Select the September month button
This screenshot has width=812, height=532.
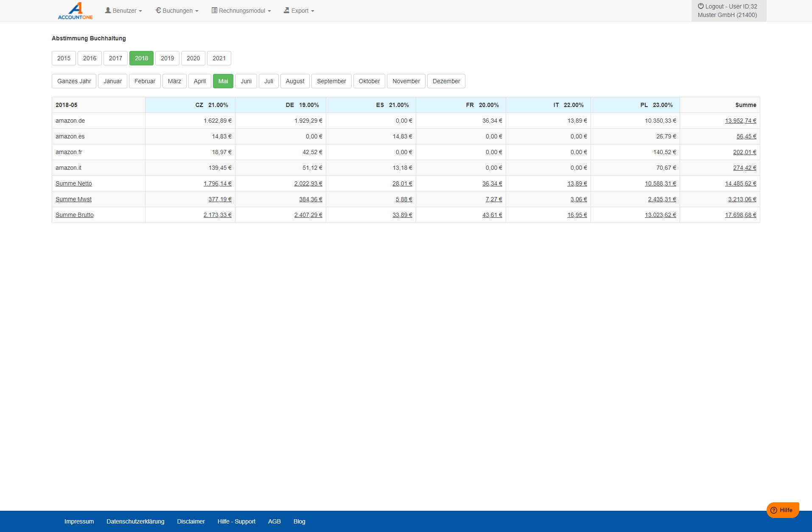click(x=331, y=81)
